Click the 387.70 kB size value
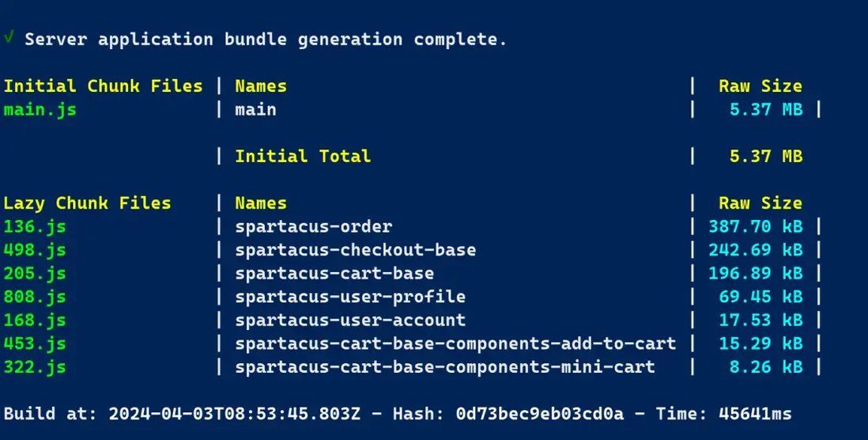 755,226
